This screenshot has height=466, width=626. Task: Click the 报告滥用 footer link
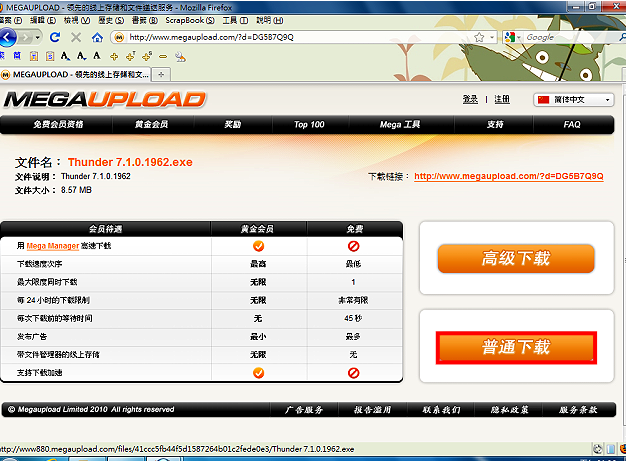372,410
